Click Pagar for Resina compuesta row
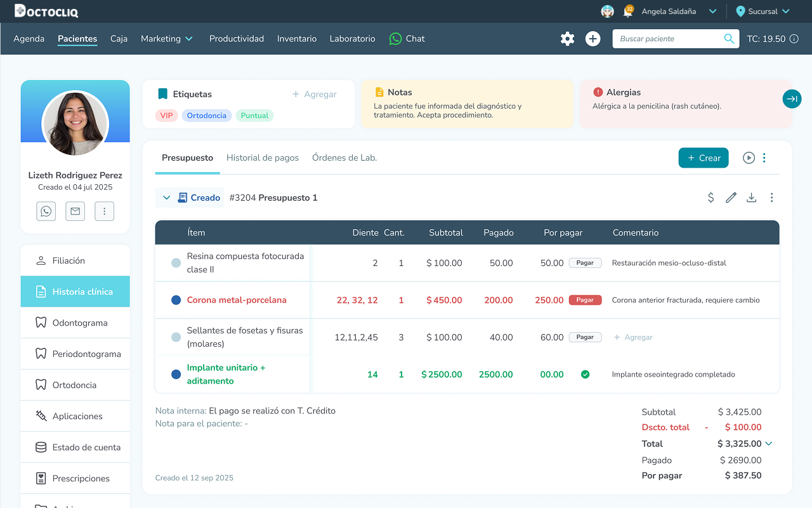 pos(585,263)
